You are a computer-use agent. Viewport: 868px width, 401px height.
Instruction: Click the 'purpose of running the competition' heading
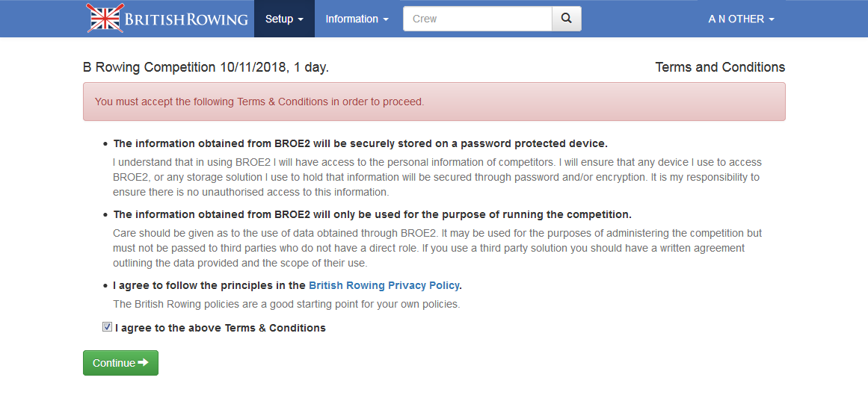(x=372, y=214)
